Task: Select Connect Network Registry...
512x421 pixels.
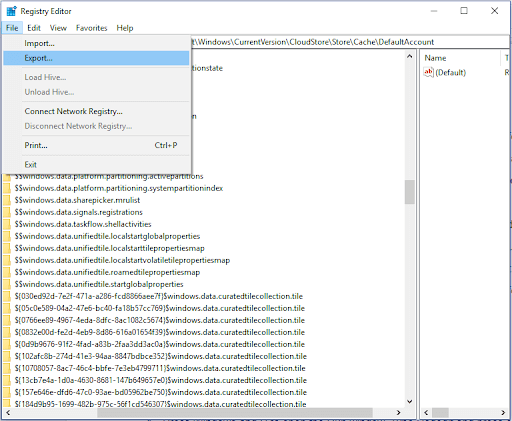Action: pos(96,111)
